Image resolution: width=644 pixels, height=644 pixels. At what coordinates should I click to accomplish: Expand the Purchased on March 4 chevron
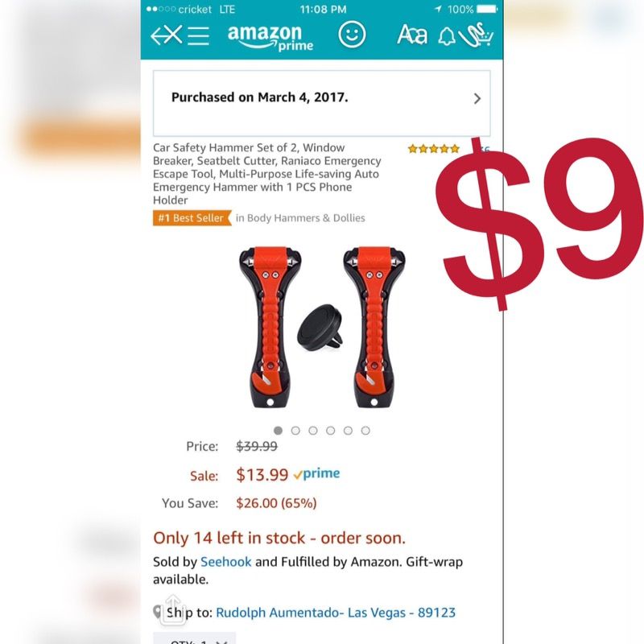(x=477, y=98)
